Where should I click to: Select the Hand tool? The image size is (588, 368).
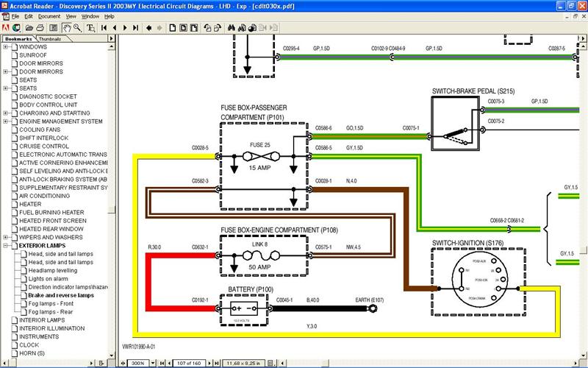67,28
